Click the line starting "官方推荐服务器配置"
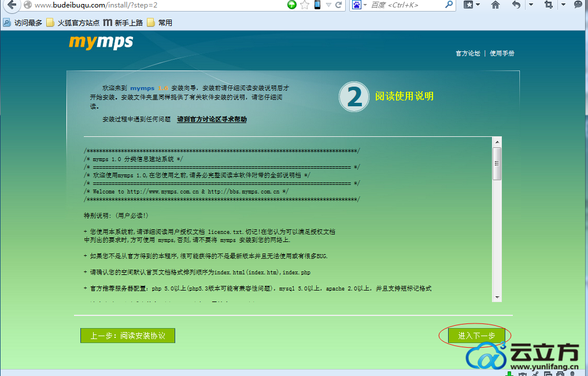The height and width of the screenshot is (376, 588). [x=258, y=288]
